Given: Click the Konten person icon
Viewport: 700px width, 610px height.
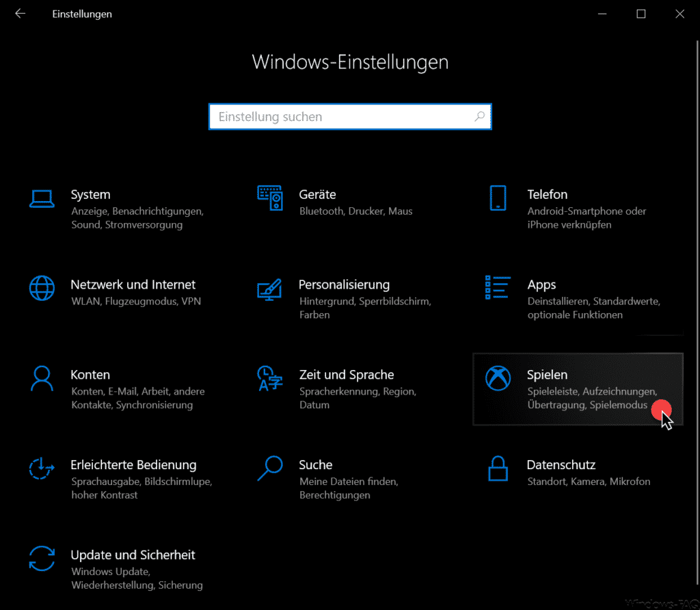Looking at the screenshot, I should tap(42, 378).
